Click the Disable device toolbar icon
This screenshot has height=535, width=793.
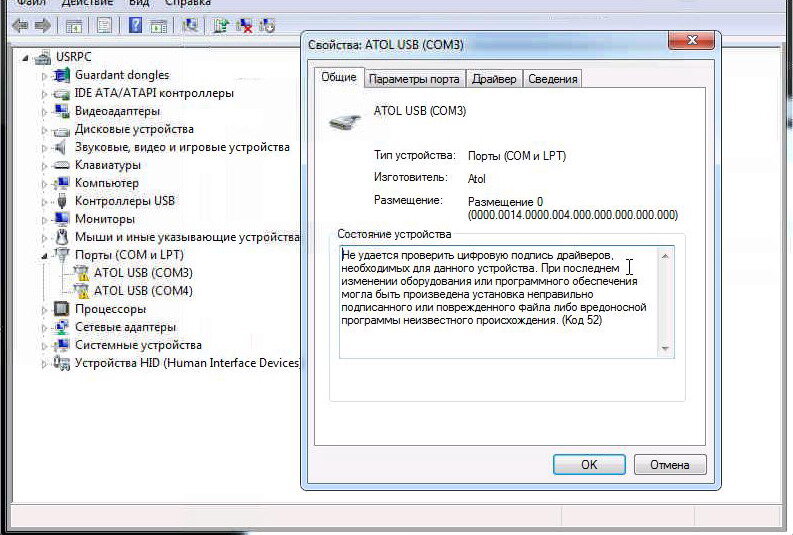click(x=267, y=25)
